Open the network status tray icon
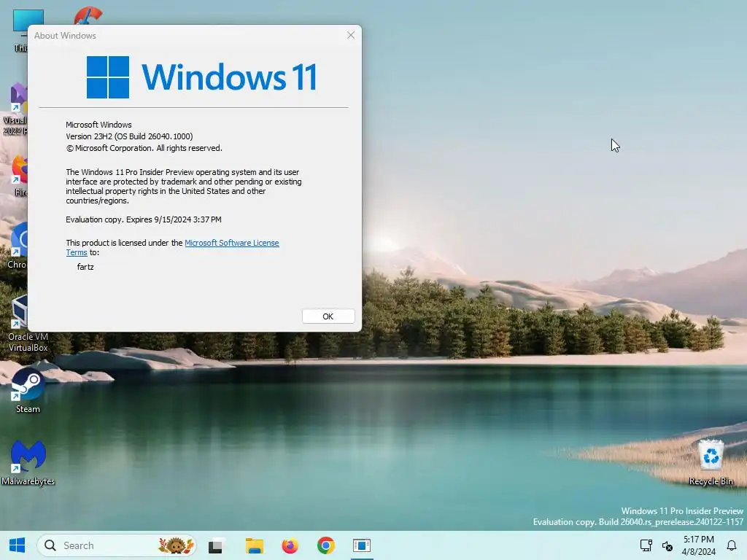 click(x=646, y=545)
